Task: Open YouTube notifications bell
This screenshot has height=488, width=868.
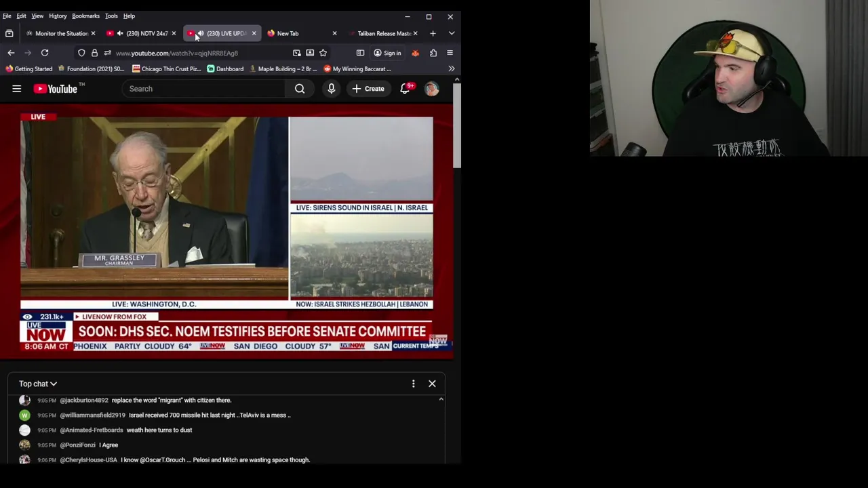Action: (x=405, y=89)
